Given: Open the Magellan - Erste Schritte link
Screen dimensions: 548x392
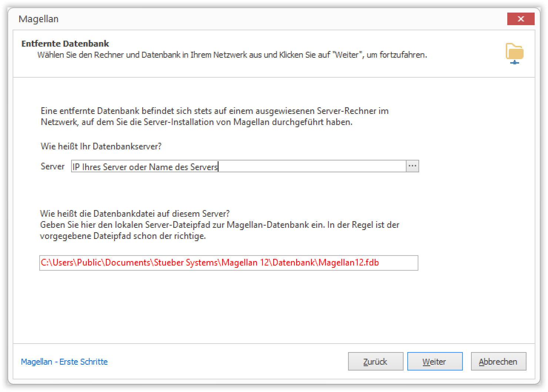Looking at the screenshot, I should pos(64,362).
